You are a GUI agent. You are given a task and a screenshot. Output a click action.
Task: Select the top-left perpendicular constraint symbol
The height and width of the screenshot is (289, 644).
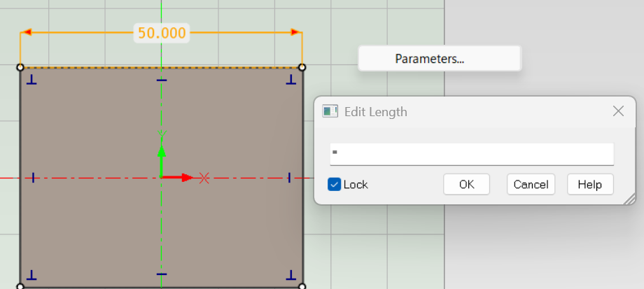coord(31,81)
